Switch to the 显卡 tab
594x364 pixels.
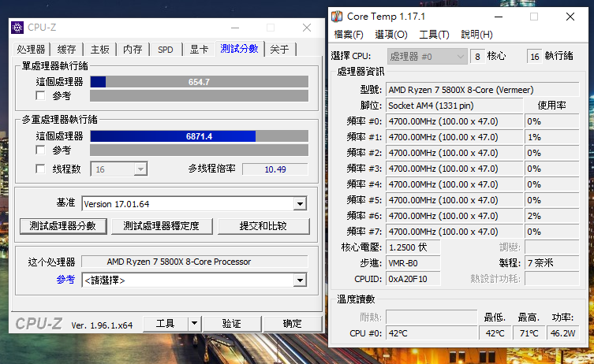click(x=199, y=50)
